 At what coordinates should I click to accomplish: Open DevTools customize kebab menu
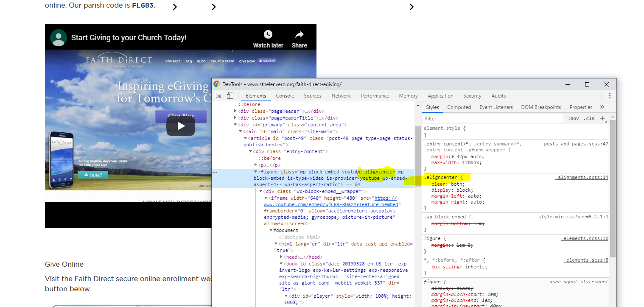(609, 96)
